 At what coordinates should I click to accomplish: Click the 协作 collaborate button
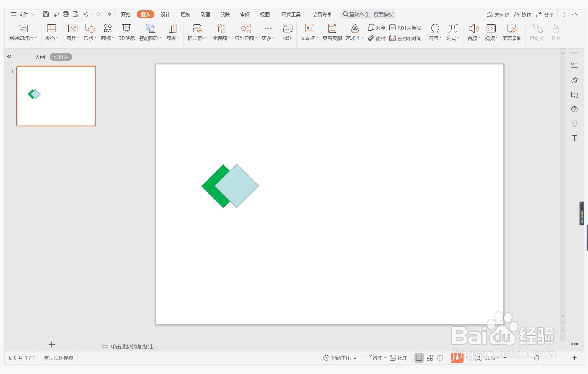tap(523, 14)
